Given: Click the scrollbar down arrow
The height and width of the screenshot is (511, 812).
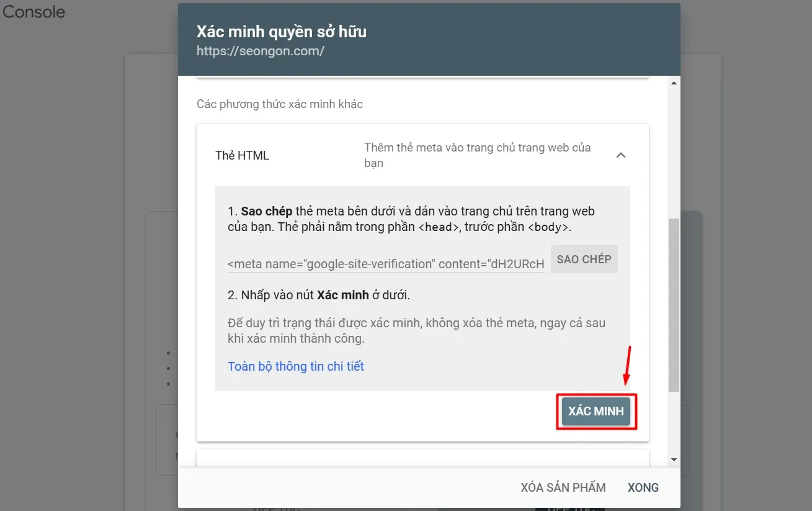Looking at the screenshot, I should (x=674, y=459).
